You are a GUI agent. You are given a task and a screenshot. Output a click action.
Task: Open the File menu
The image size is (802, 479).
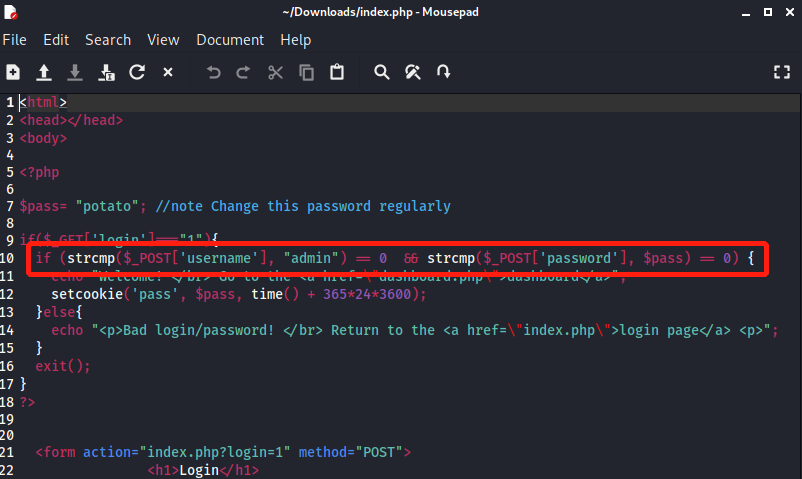click(14, 40)
